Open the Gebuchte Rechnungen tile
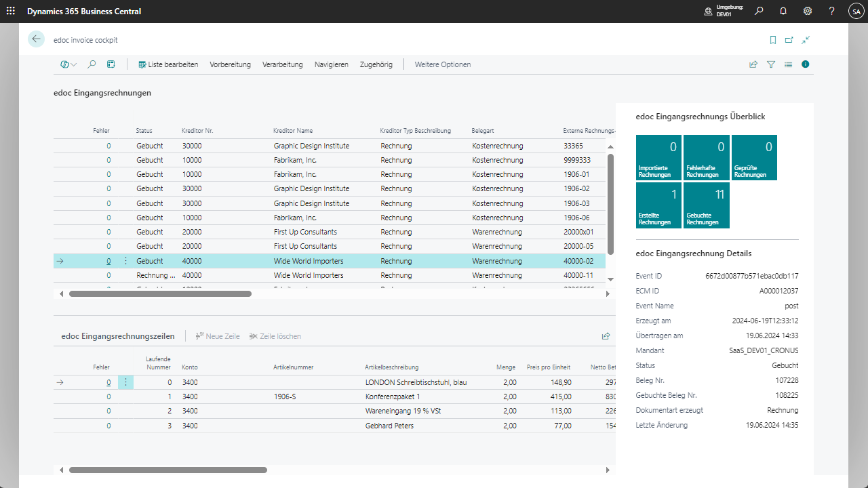The height and width of the screenshot is (488, 868). (x=706, y=205)
